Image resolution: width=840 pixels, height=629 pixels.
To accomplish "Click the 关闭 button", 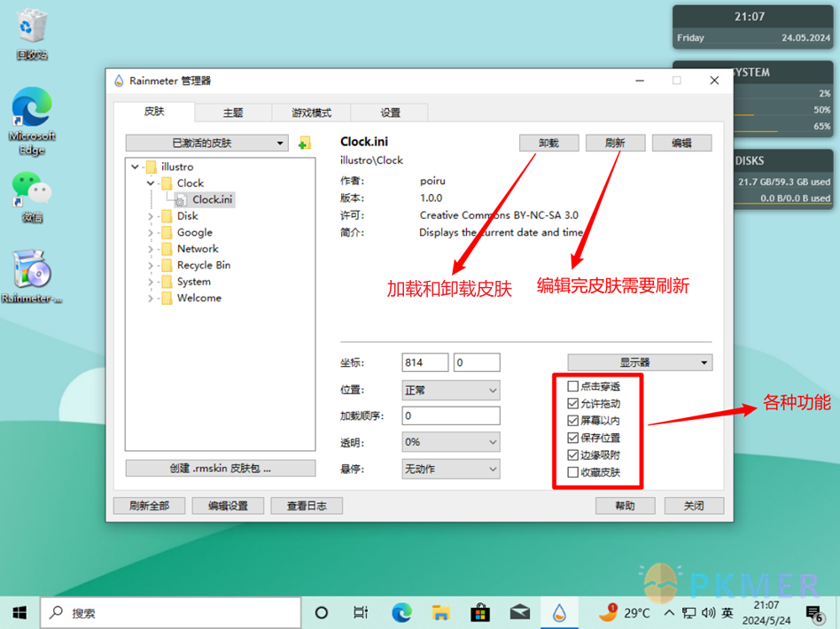I will pos(695,506).
